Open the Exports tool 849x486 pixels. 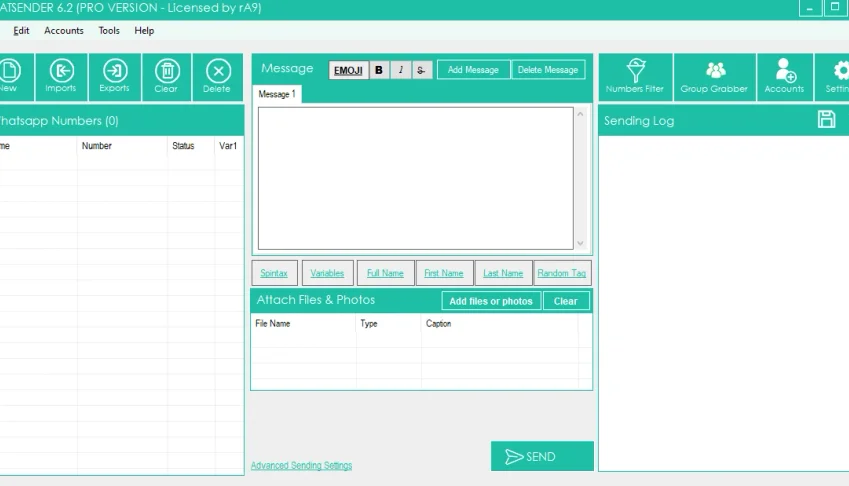pyautogui.click(x=115, y=77)
